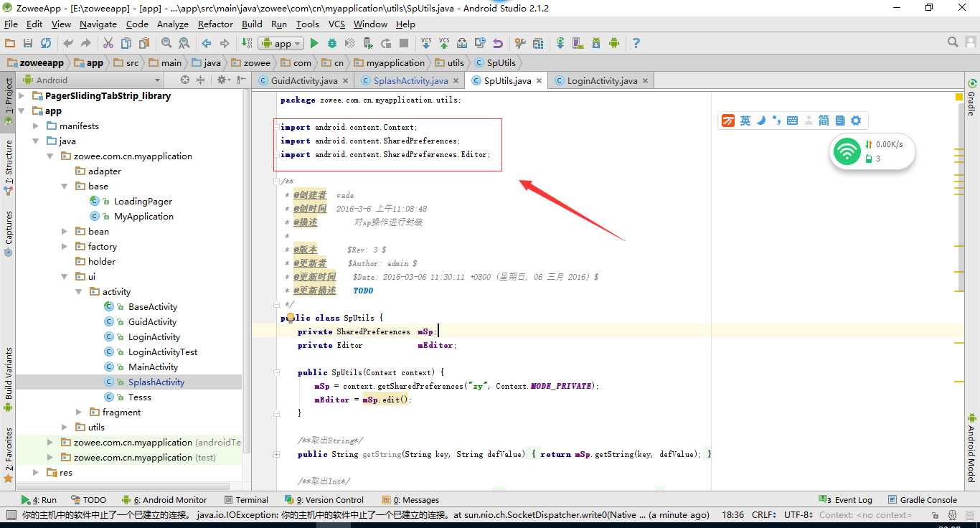Toggle the Structure side panel

pos(9,167)
